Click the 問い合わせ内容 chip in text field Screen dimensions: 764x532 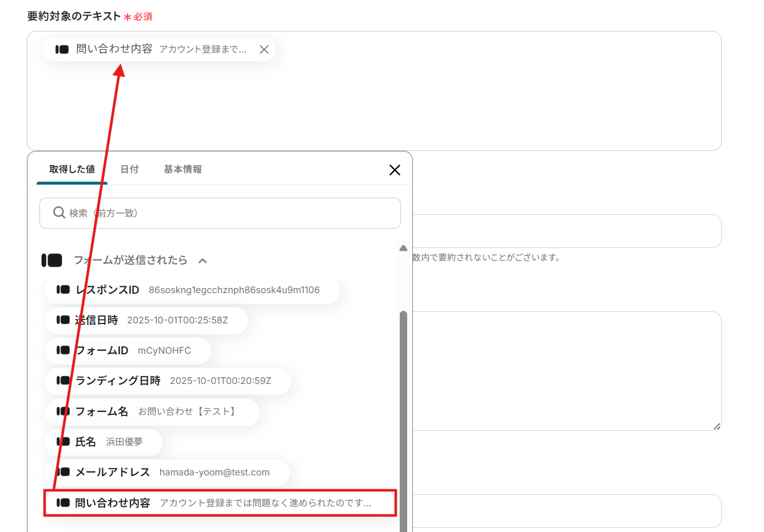tap(159, 50)
